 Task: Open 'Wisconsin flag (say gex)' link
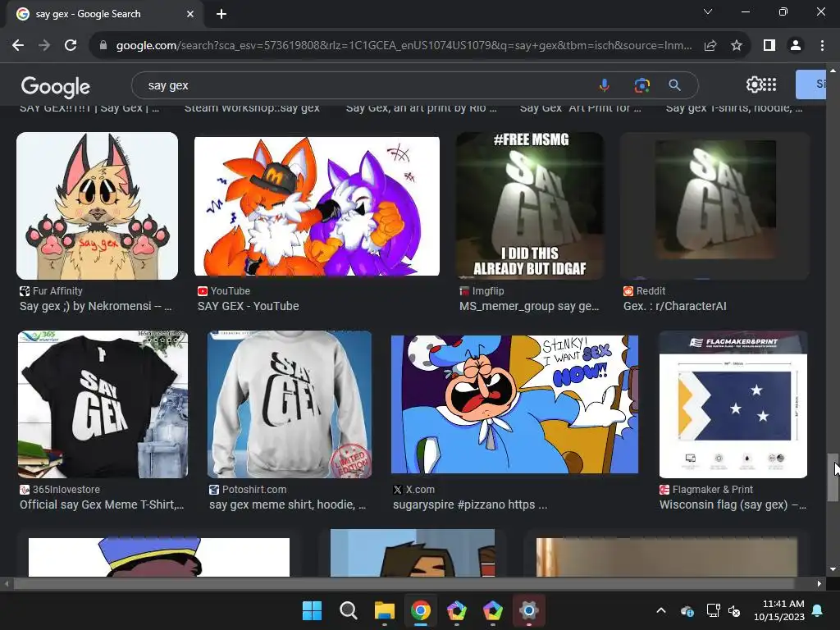click(733, 504)
